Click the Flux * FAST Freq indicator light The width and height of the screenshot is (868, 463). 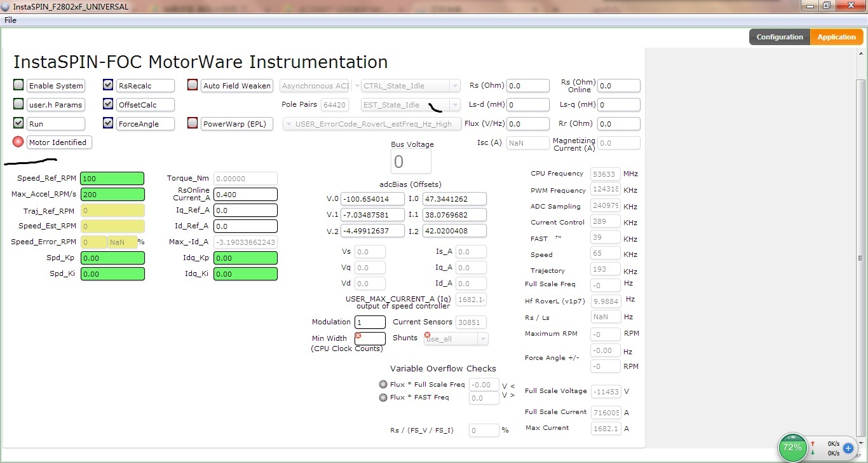coord(383,397)
